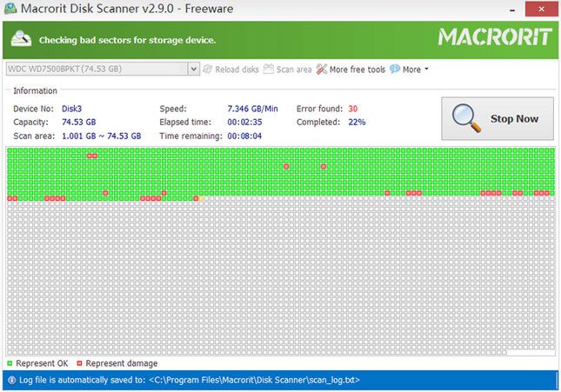The width and height of the screenshot is (561, 392).
Task: Click the disk scanner icon in green banner
Action: point(21,38)
